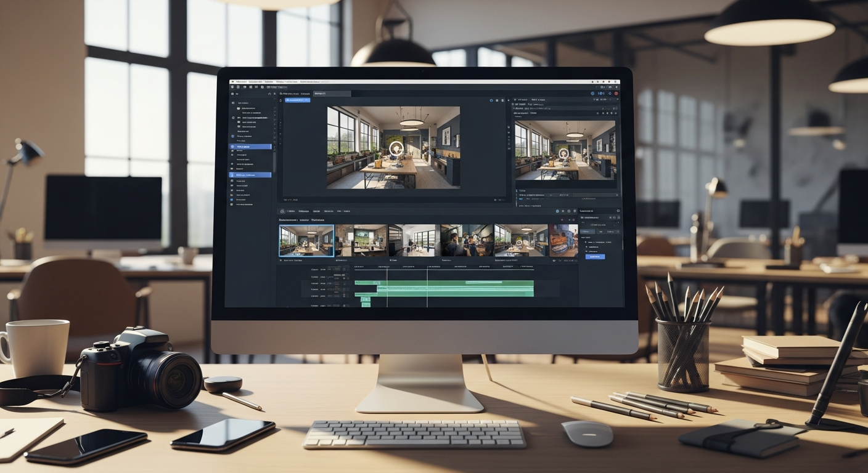Viewport: 868px width, 473px height.
Task: Click the play icon in the main preview
Action: (x=396, y=148)
